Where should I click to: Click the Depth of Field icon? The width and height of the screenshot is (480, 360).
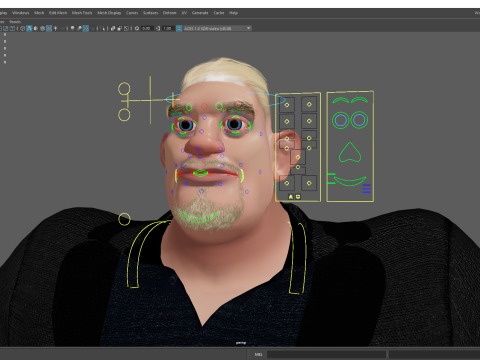(x=92, y=28)
